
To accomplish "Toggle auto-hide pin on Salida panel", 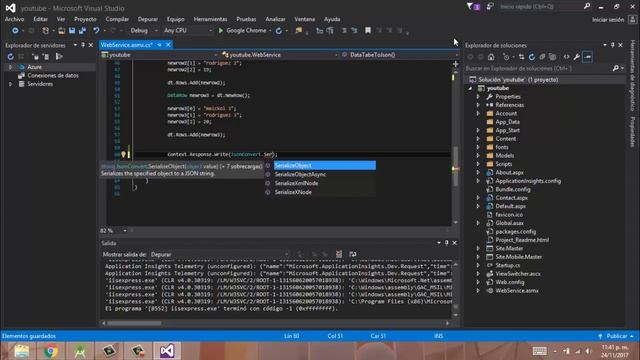I will coord(447,243).
